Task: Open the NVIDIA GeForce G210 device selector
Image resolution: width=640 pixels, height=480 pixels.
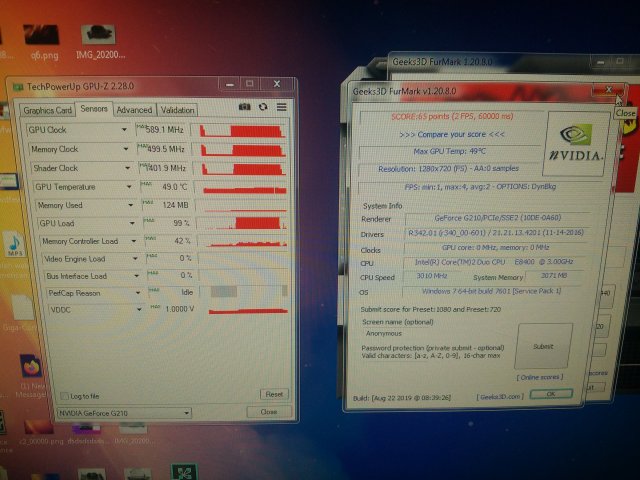Action: (124, 413)
